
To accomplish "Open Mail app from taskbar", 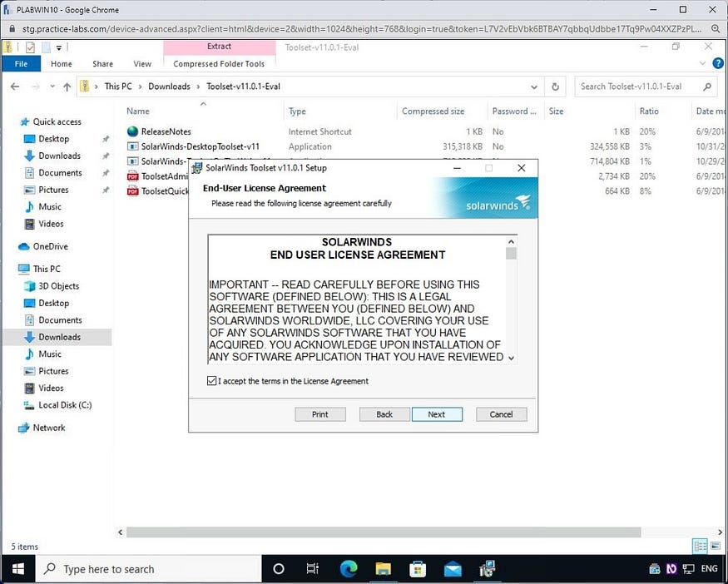I will point(453,569).
